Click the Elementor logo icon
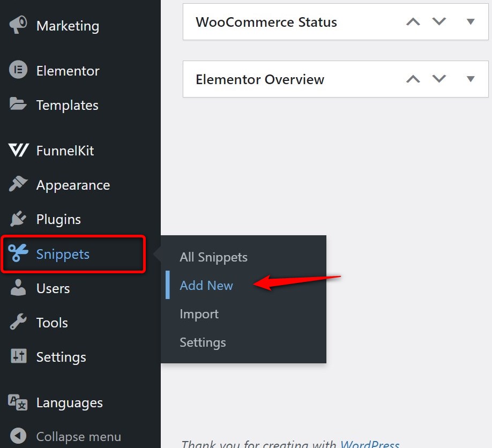 [x=18, y=71]
